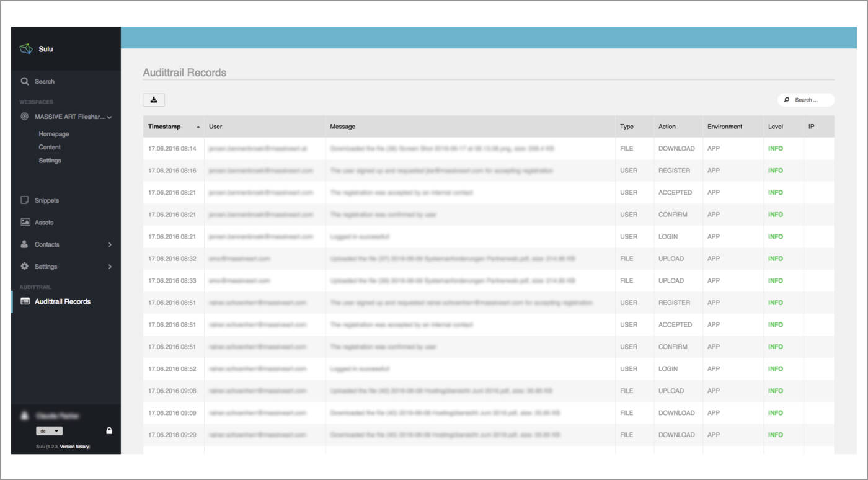Click the Settings gear icon
The image size is (868, 480).
(x=25, y=266)
